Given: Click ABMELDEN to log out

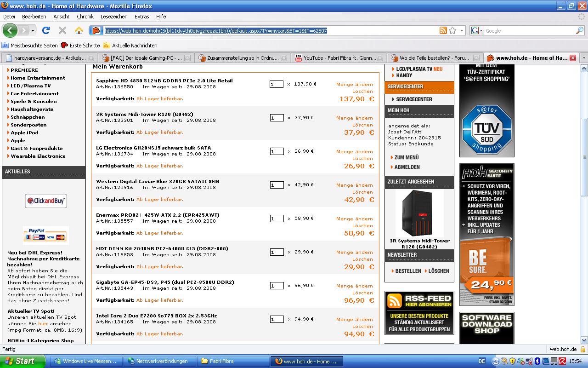Looking at the screenshot, I should coord(407,167).
